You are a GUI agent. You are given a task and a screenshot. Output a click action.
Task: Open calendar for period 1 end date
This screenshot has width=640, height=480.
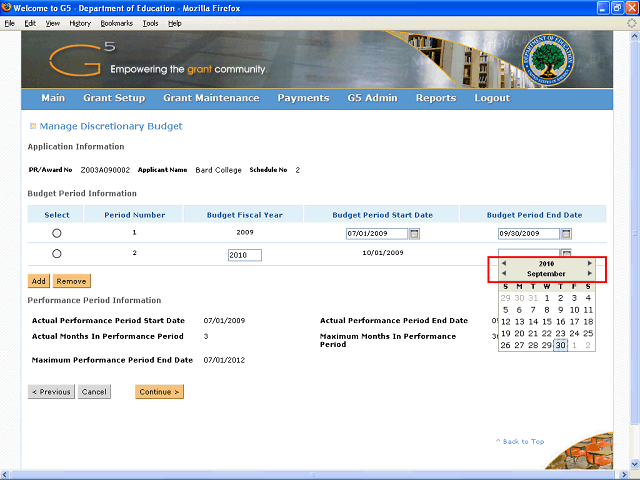click(x=566, y=234)
